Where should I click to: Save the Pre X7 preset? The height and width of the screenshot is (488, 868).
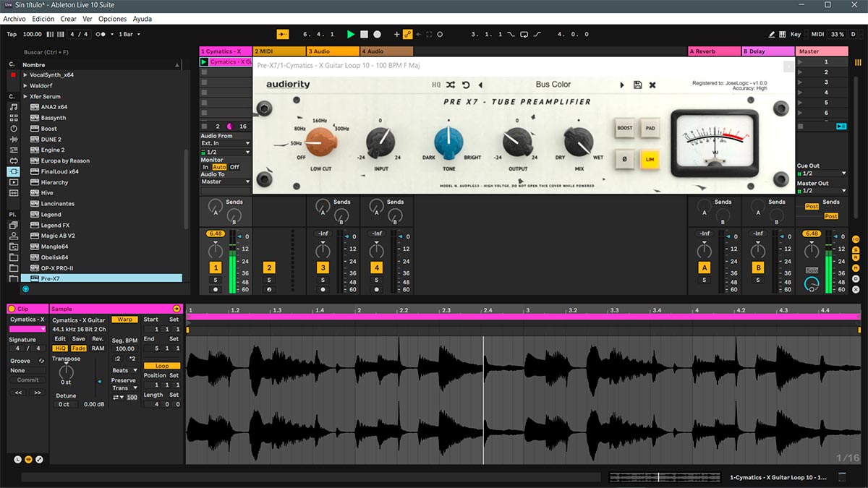(x=637, y=85)
